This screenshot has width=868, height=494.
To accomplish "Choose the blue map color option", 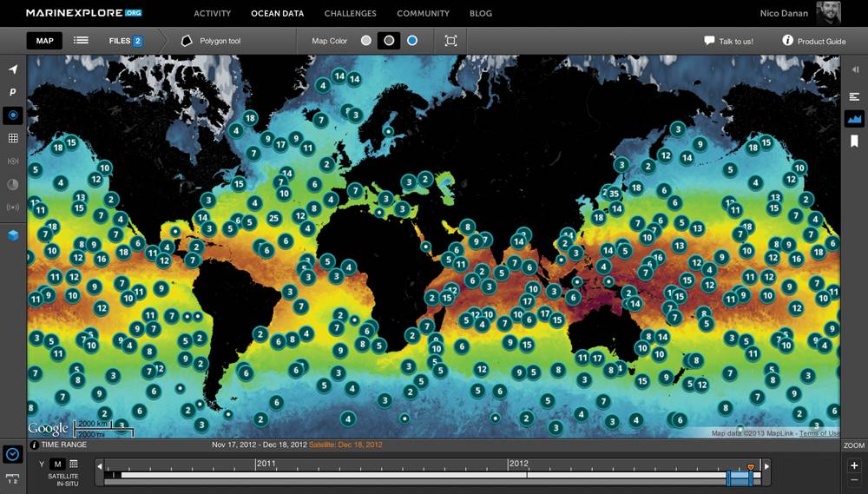I will coord(412,41).
